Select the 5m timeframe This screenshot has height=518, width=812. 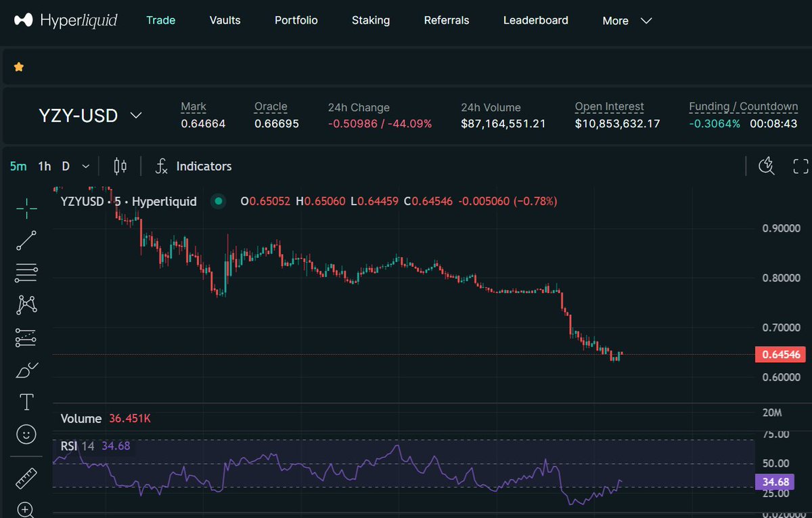point(18,166)
